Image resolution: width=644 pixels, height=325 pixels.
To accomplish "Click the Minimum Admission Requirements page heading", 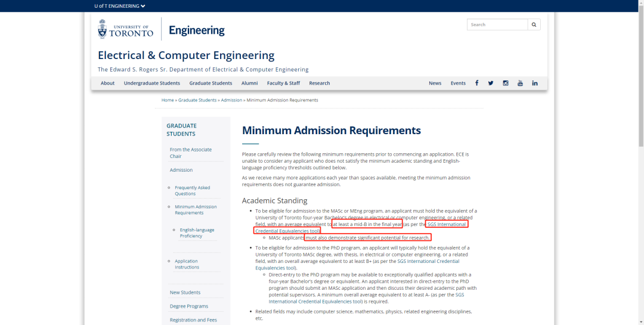I will tap(332, 131).
